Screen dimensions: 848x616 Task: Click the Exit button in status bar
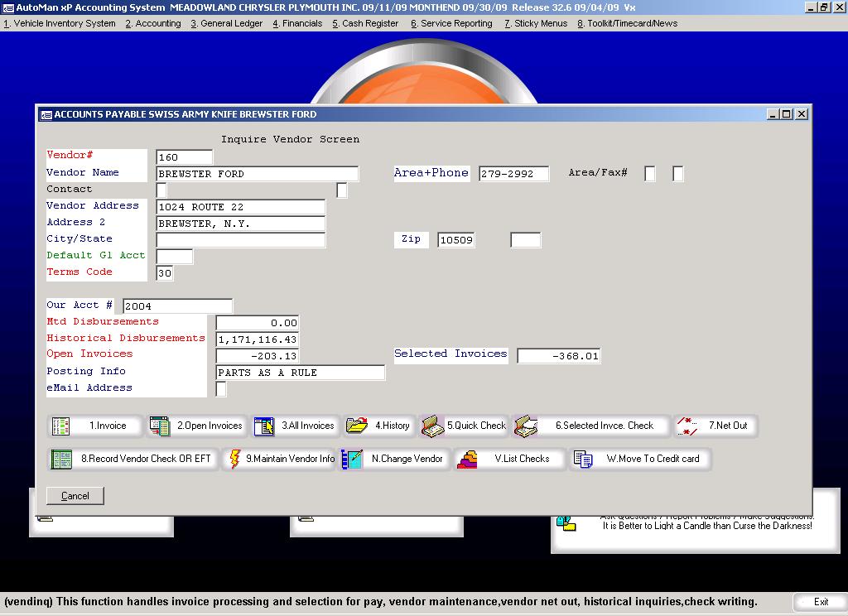(820, 602)
